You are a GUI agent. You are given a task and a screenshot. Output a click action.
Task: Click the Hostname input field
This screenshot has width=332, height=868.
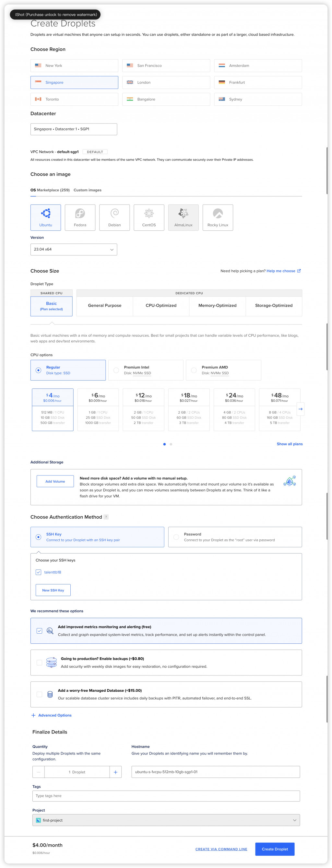216,772
